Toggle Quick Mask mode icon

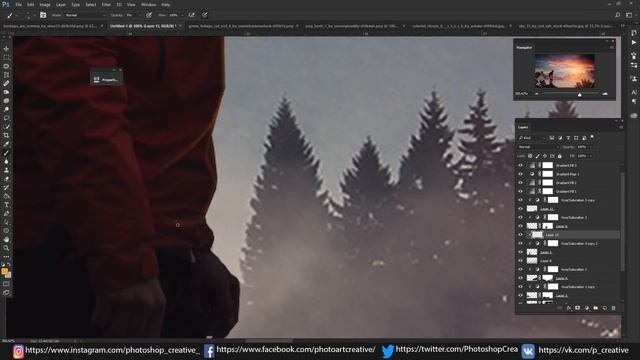6,284
